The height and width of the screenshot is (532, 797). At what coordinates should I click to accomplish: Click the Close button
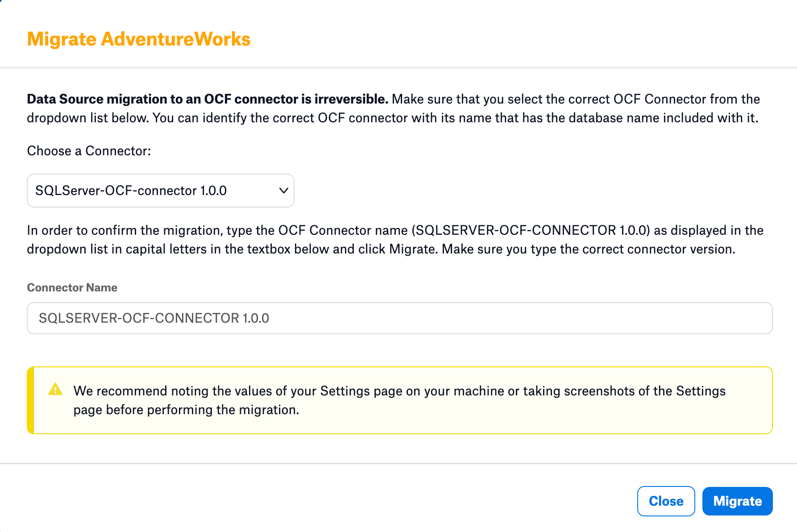click(x=666, y=501)
